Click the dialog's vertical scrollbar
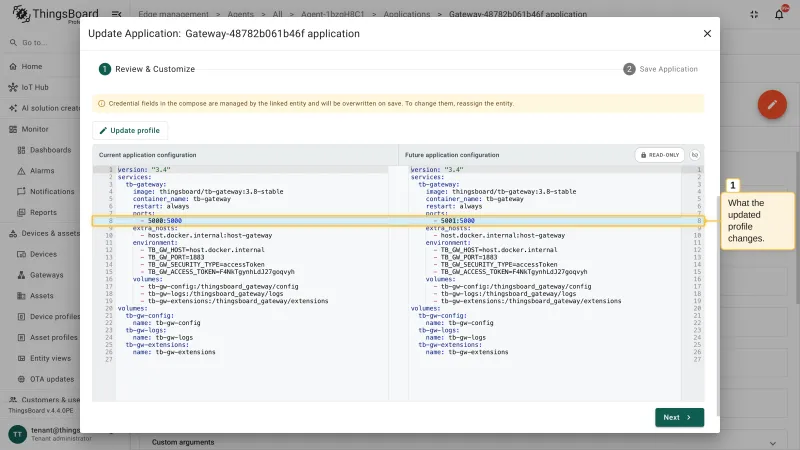Screen dimensions: 800x450 [718, 305]
